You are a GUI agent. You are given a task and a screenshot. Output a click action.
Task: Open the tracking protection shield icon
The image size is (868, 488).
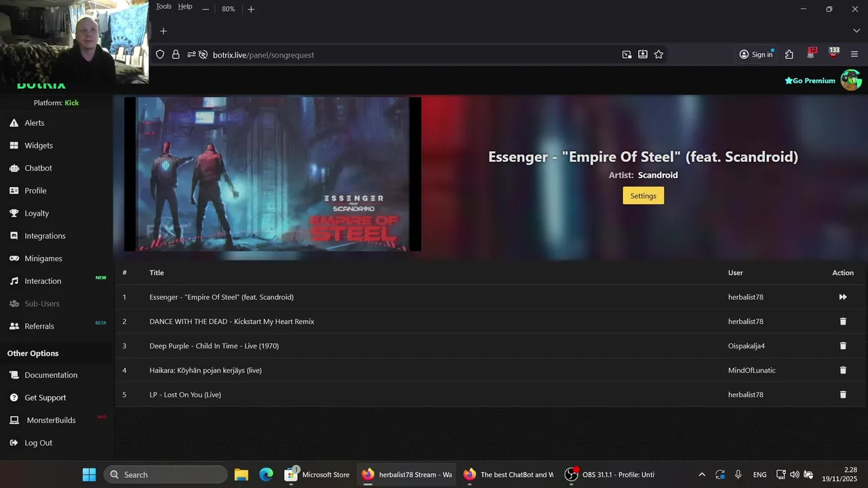(x=160, y=54)
